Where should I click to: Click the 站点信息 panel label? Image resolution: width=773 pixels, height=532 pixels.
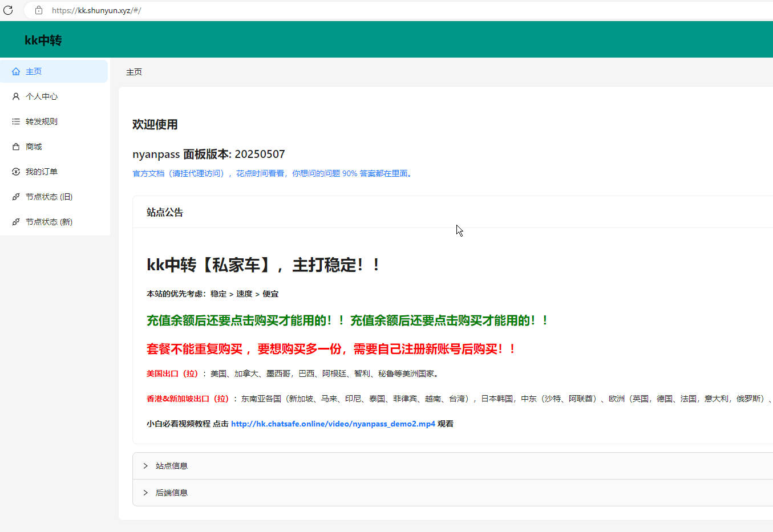(x=172, y=466)
